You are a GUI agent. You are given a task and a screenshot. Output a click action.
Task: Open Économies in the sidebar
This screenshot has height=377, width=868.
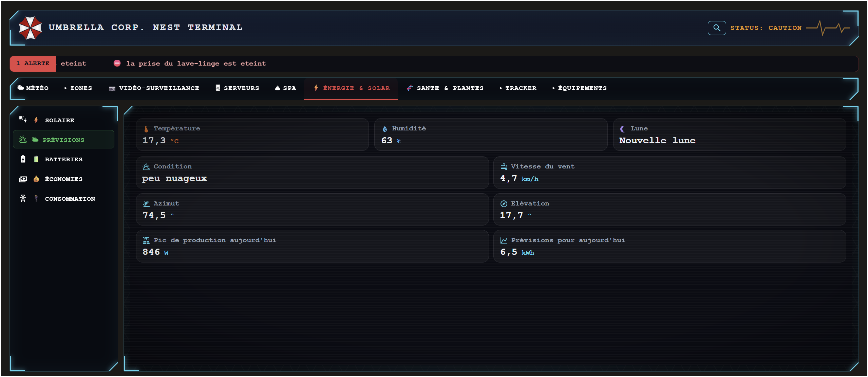64,179
